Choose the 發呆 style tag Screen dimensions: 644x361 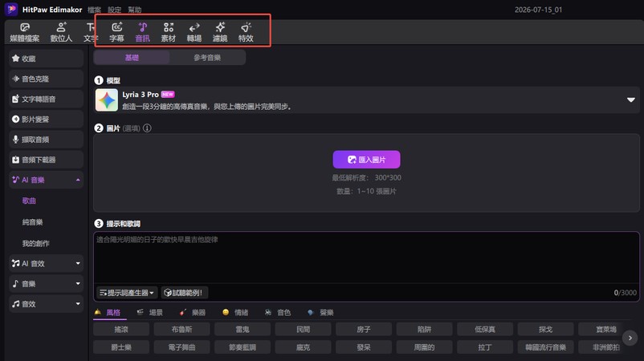364,347
